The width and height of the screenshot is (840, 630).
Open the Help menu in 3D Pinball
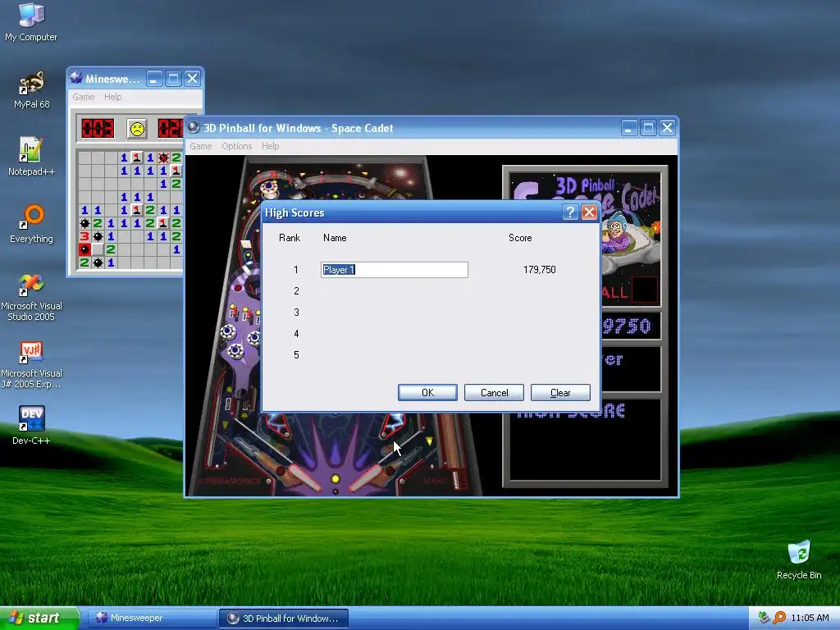271,146
